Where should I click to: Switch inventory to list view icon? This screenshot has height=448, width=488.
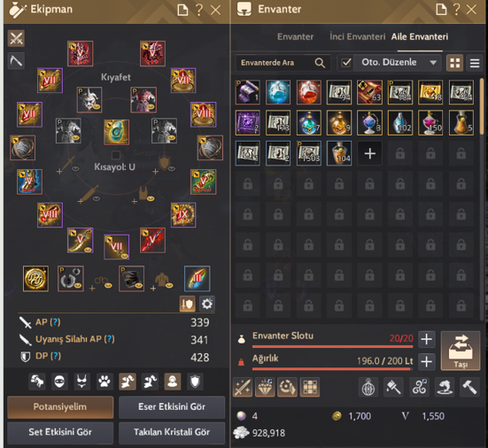475,63
